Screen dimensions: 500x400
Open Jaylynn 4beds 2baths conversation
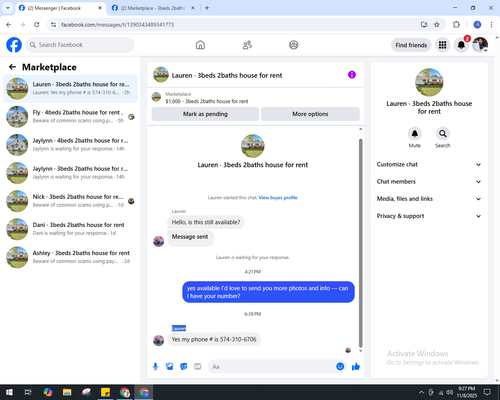click(70, 145)
